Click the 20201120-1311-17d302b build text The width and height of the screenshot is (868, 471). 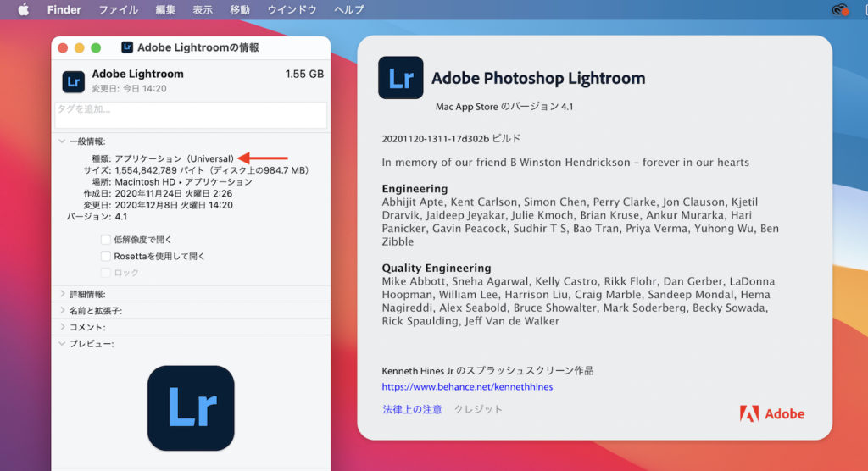click(451, 138)
